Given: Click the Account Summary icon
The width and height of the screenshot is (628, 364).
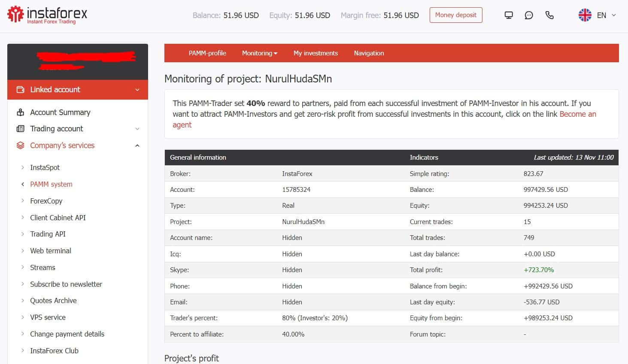Looking at the screenshot, I should coord(20,112).
